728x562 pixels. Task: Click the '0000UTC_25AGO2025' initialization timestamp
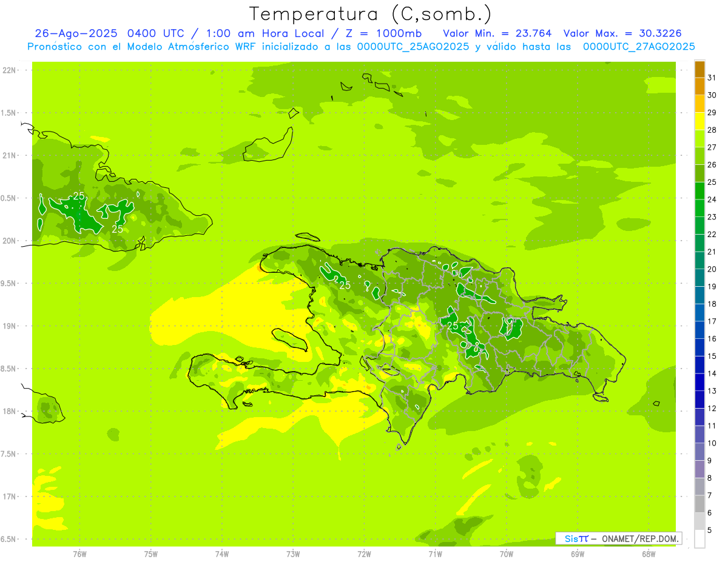click(413, 47)
